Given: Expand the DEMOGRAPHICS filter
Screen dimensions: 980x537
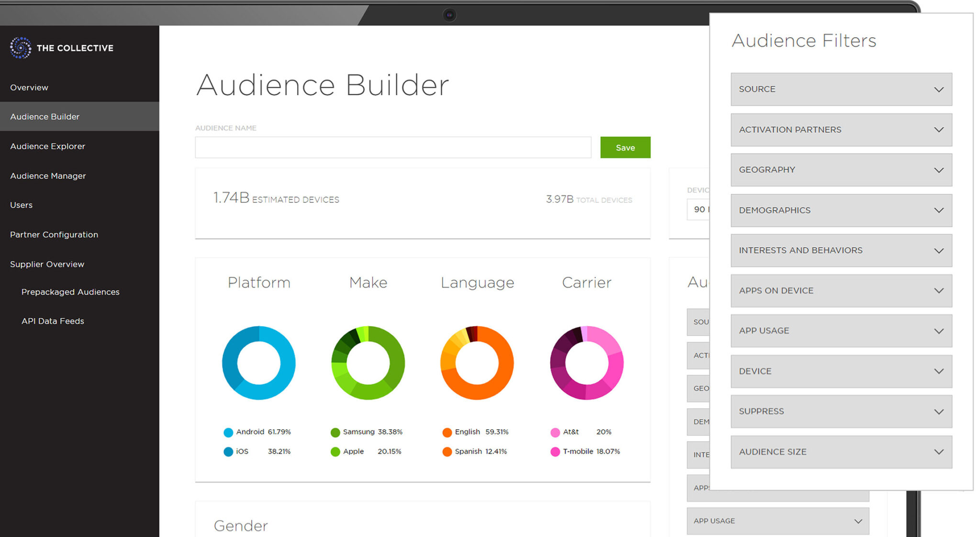Looking at the screenshot, I should pos(841,210).
